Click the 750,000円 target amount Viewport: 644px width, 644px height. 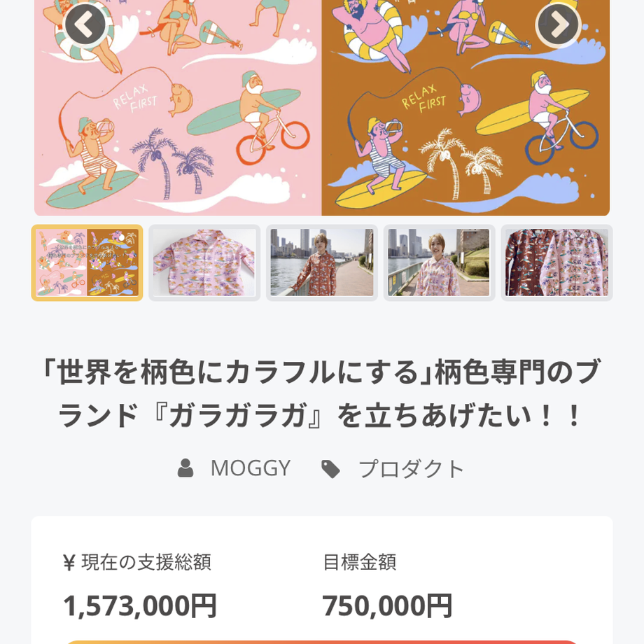click(x=387, y=606)
